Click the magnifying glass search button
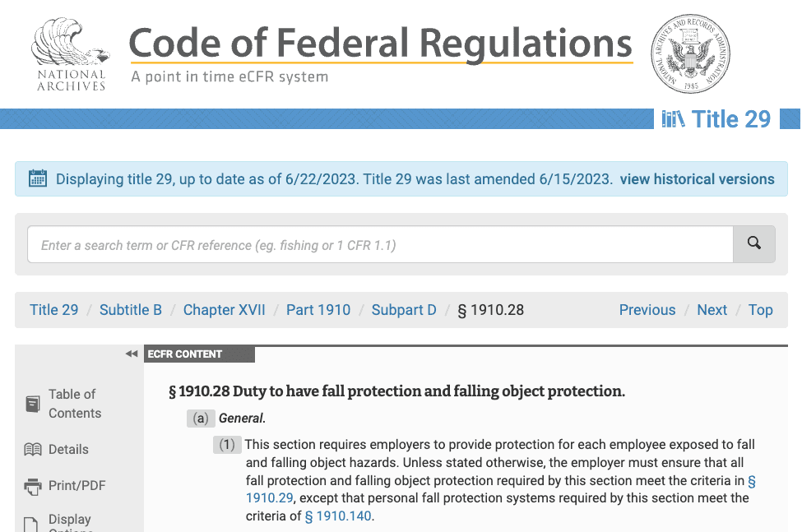 (x=754, y=244)
